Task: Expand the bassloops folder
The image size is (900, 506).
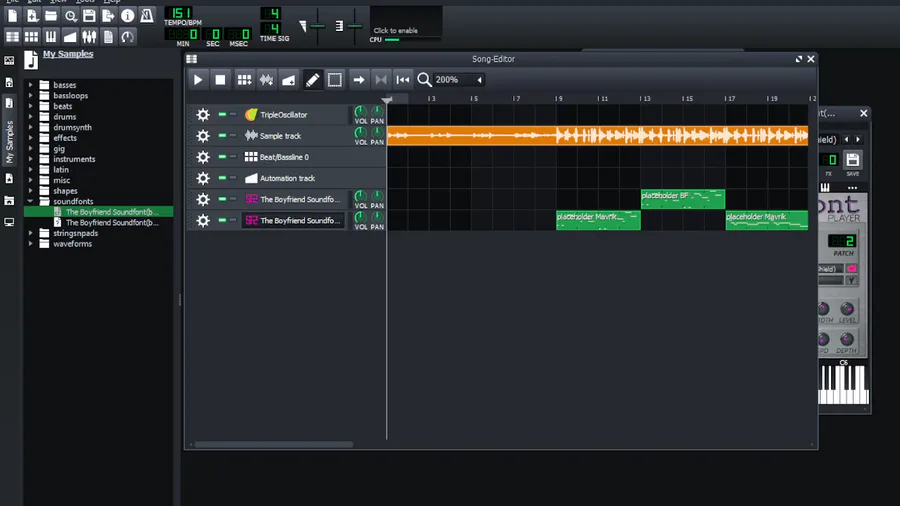Action: click(30, 96)
